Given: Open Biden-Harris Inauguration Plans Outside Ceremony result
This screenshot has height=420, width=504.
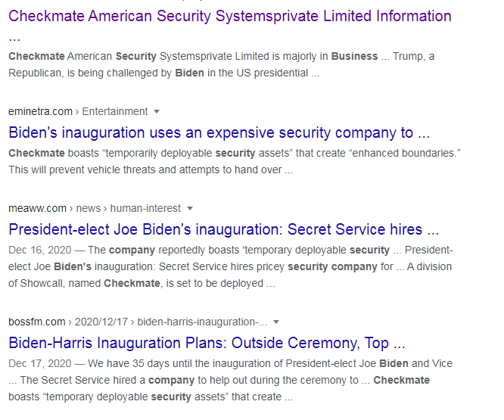Looking at the screenshot, I should (x=207, y=343).
